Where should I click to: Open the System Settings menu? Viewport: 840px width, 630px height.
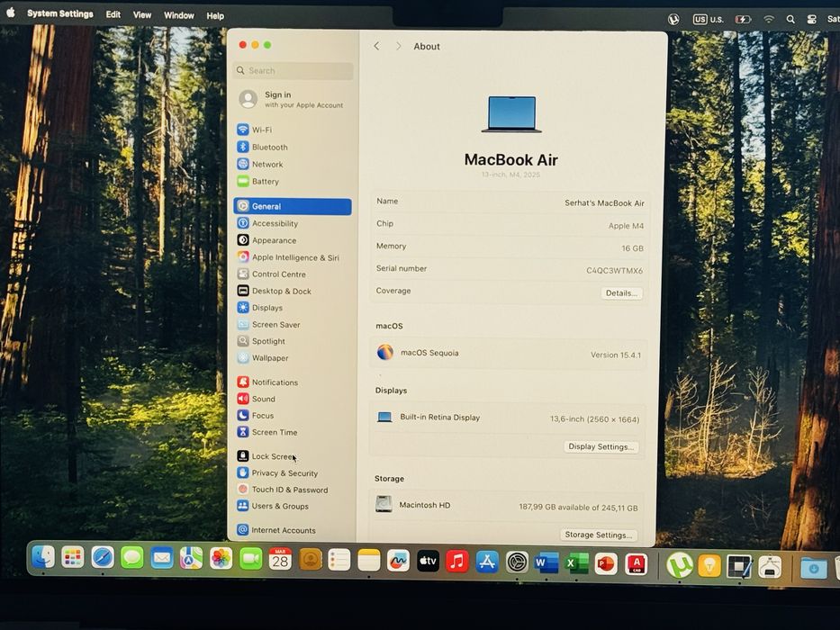point(60,13)
